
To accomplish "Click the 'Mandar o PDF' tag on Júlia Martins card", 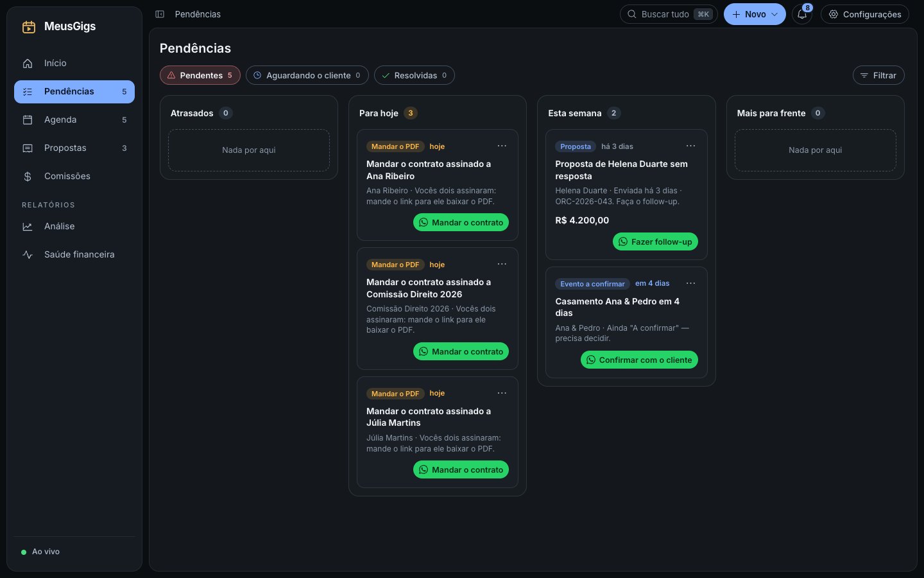I will point(395,394).
